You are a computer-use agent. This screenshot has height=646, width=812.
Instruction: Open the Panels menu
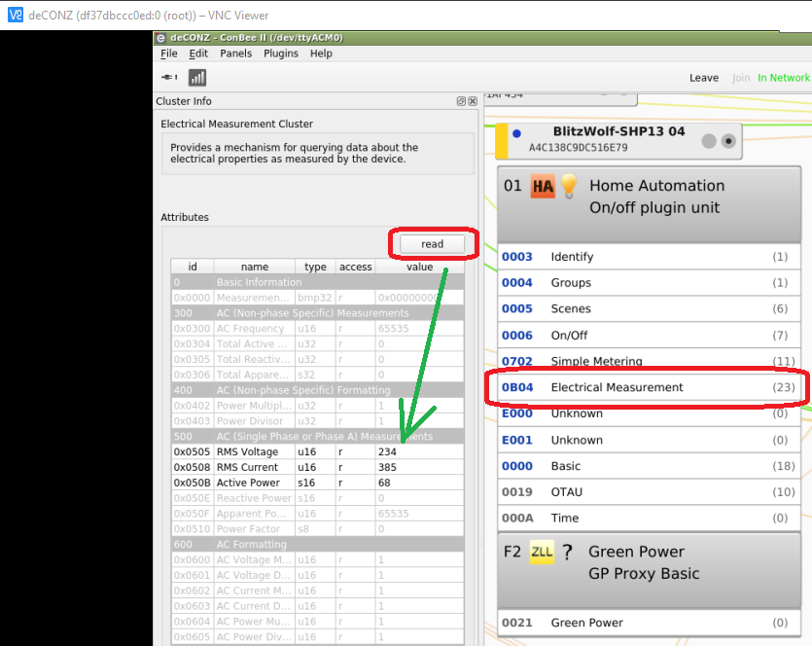[x=235, y=54]
